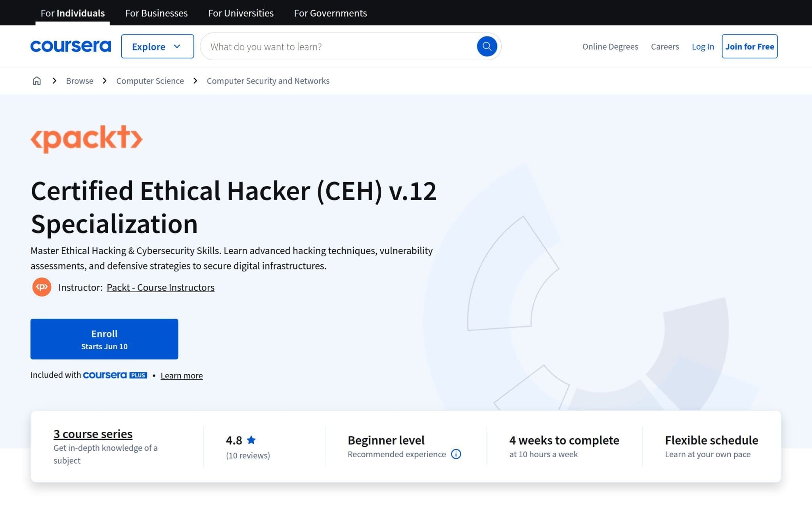Click the at 10 hours a week text
The width and height of the screenshot is (812, 508).
coord(543,454)
